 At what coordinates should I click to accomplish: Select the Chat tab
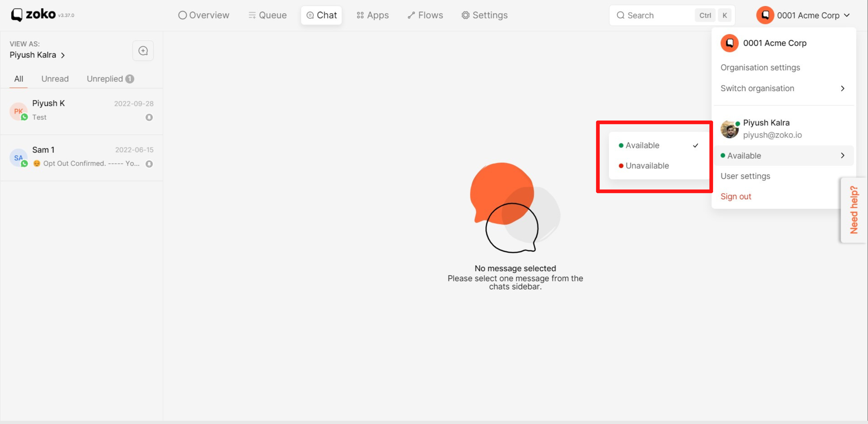point(321,15)
